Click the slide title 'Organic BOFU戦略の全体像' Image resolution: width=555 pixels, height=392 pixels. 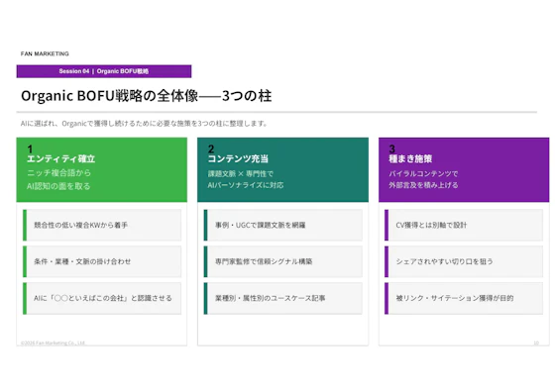click(147, 96)
